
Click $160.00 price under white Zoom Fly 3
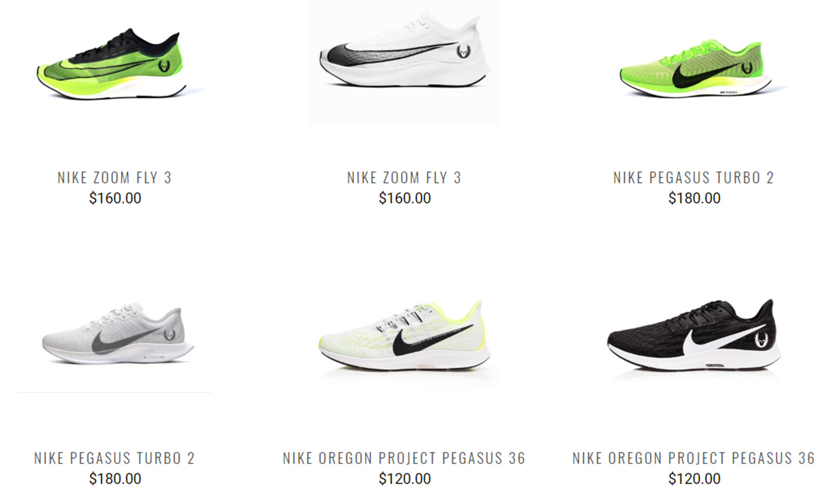point(405,198)
